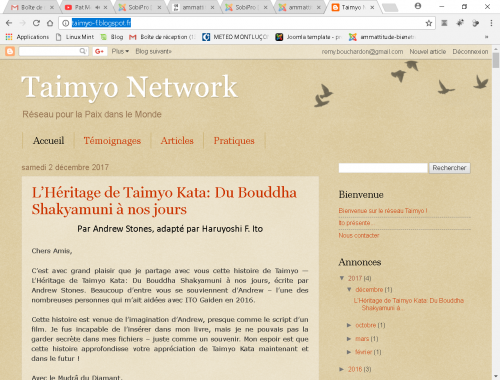Open the octobre archive link
The image size is (500, 380).
coord(366,325)
